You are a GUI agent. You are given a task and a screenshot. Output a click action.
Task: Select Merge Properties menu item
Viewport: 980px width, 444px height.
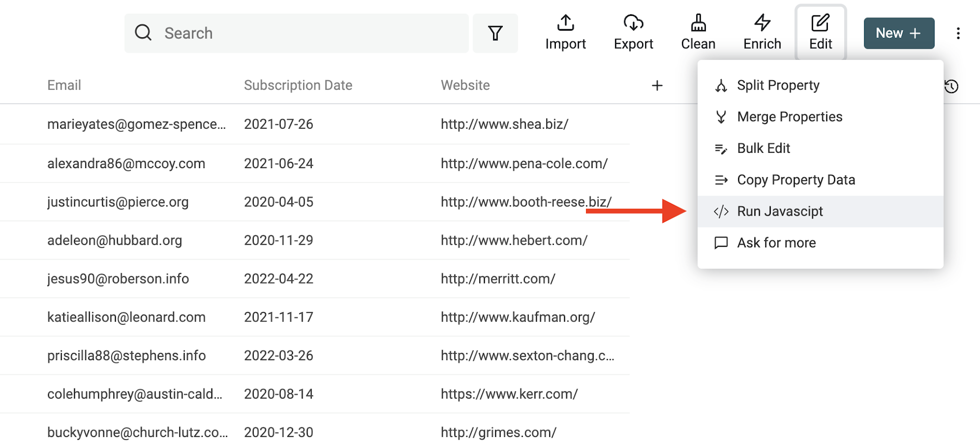coord(789,117)
